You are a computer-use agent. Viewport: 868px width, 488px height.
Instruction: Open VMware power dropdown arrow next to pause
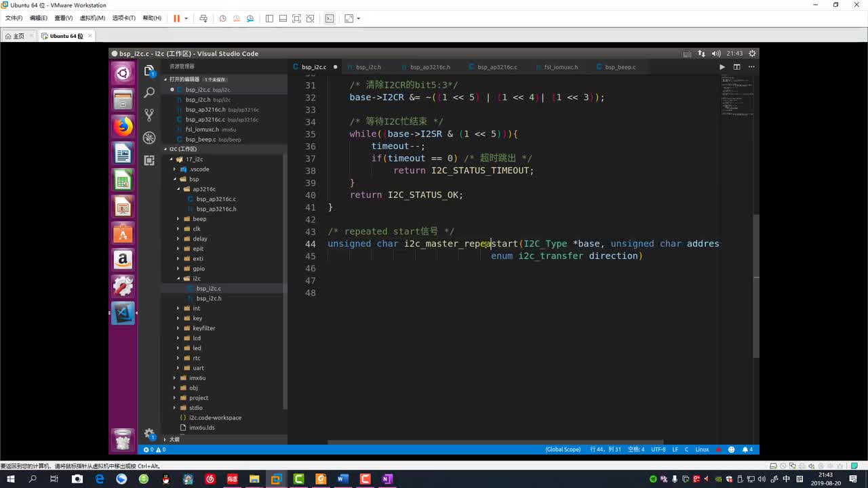tap(186, 18)
